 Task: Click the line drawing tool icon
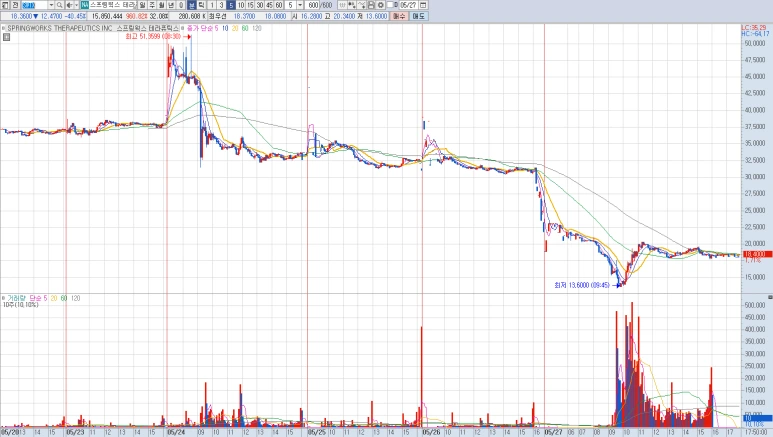(x=361, y=5)
